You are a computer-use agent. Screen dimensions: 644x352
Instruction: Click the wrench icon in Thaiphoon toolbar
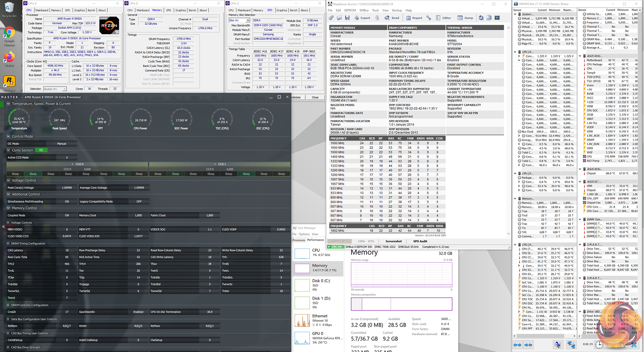(429, 18)
